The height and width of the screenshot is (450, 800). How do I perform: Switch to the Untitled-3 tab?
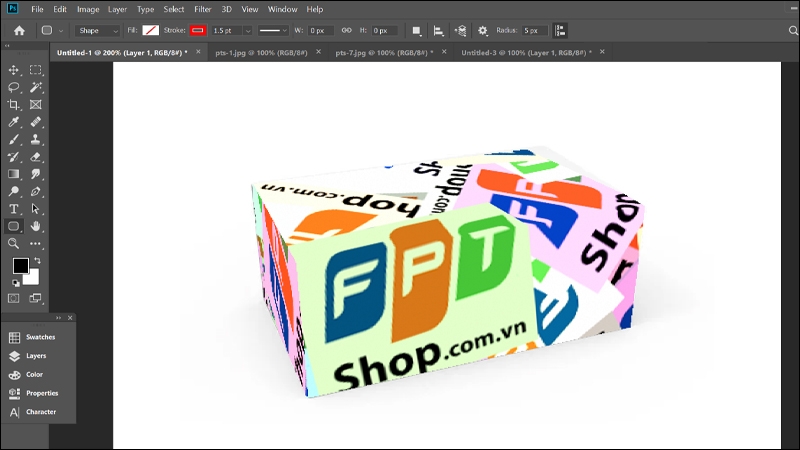pyautogui.click(x=527, y=53)
